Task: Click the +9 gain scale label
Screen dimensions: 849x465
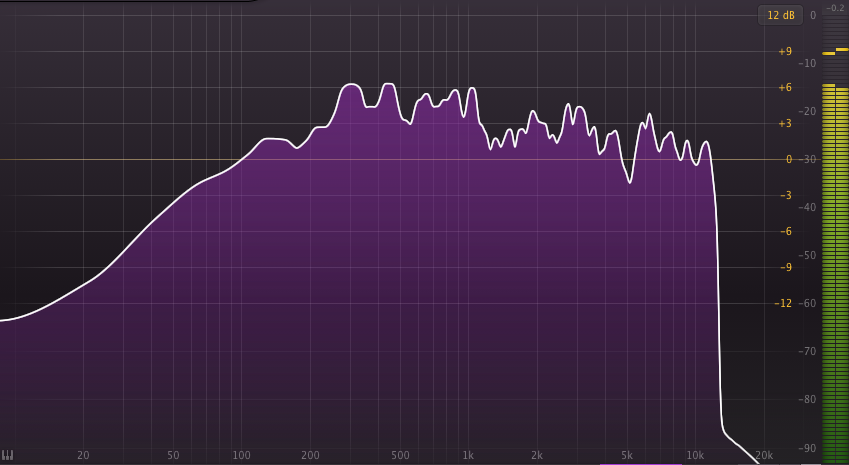Action: coord(785,51)
